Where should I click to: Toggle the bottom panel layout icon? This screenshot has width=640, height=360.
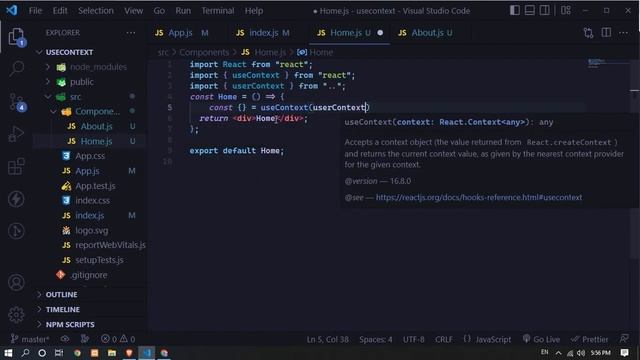530,11
